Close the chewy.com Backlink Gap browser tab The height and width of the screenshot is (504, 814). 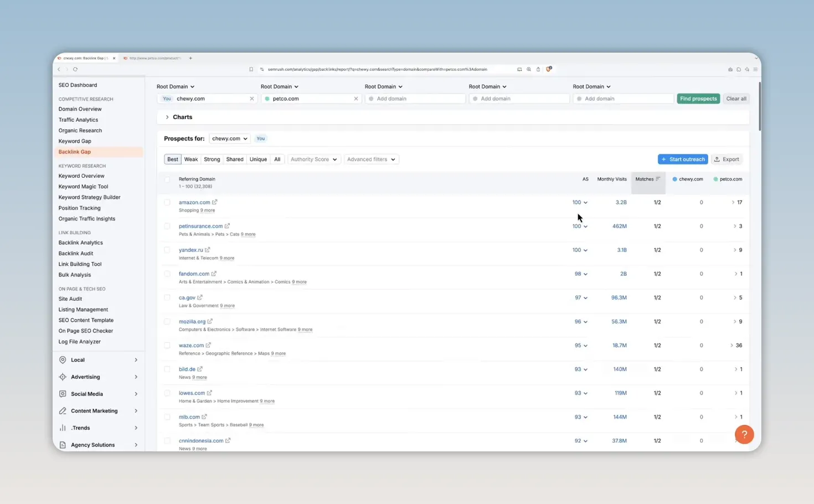click(114, 58)
